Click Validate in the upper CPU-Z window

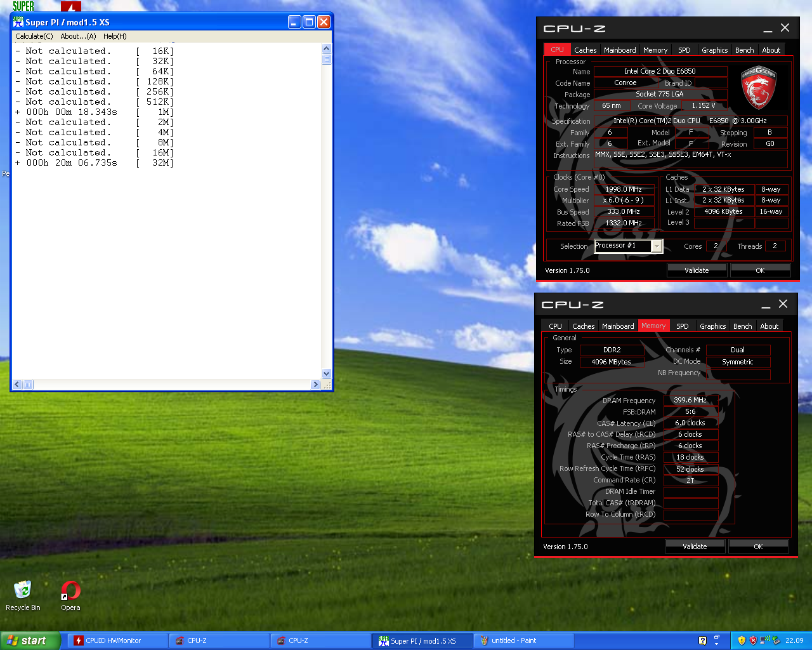pos(697,270)
